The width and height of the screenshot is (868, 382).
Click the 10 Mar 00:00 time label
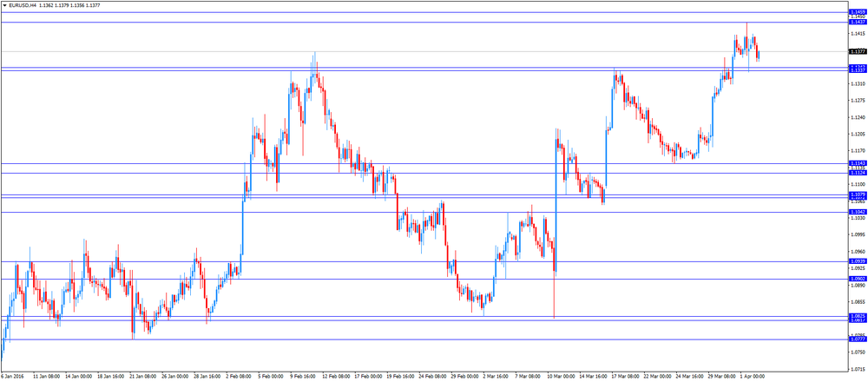coord(562,377)
